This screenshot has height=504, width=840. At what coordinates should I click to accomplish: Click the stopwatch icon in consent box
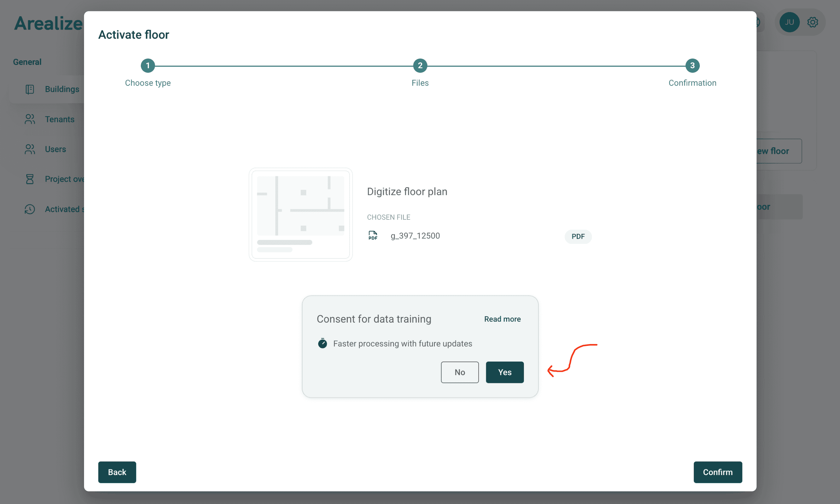pos(322,343)
